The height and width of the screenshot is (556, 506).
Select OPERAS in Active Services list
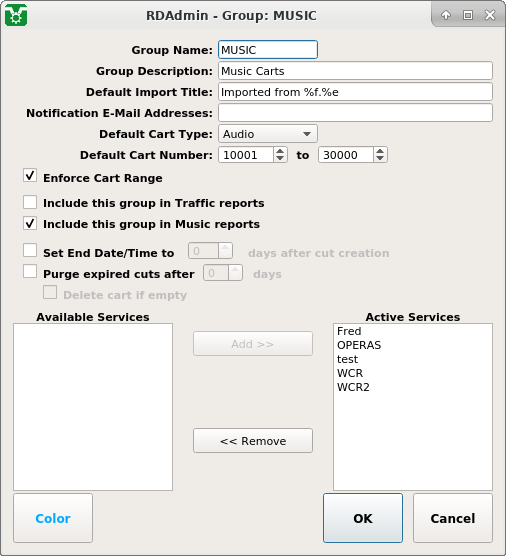(x=359, y=345)
